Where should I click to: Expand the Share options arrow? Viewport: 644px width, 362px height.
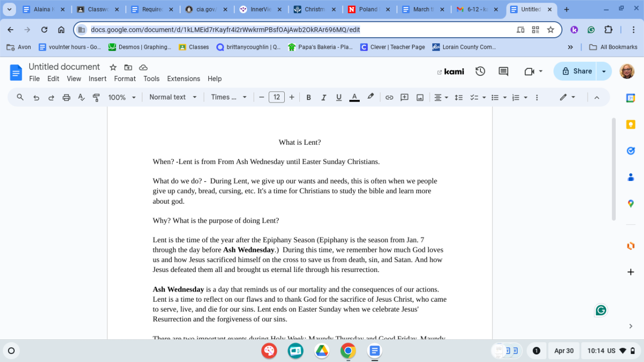[x=604, y=71]
